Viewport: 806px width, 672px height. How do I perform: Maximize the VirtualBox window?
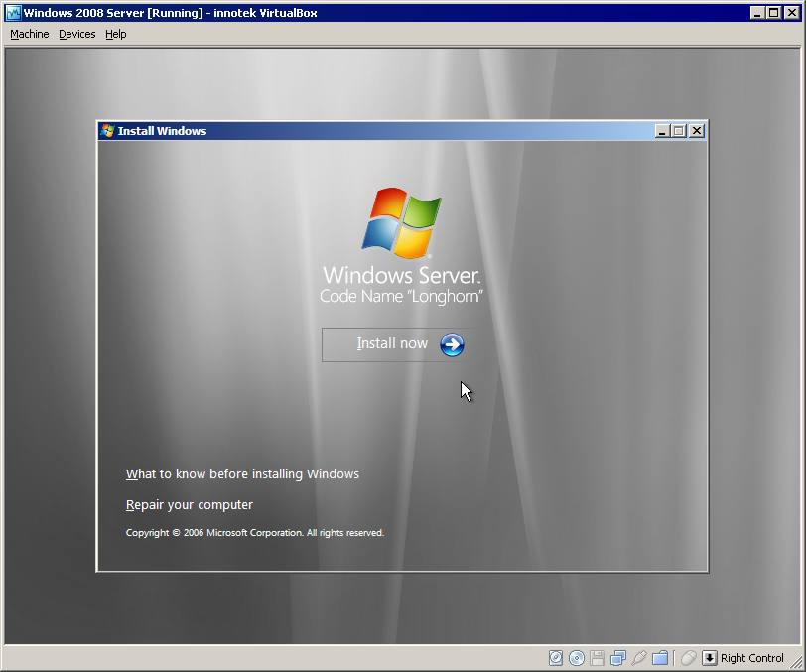[x=773, y=13]
